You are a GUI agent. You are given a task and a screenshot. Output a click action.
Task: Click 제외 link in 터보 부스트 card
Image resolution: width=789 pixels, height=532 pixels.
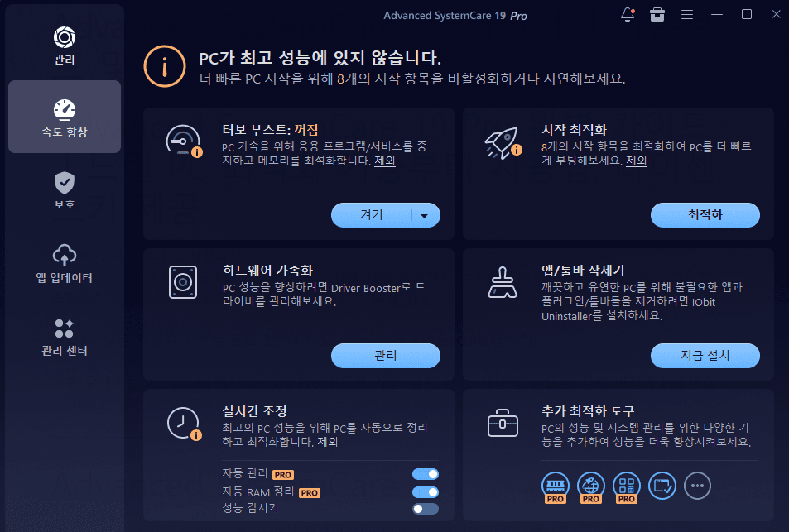pyautogui.click(x=385, y=161)
